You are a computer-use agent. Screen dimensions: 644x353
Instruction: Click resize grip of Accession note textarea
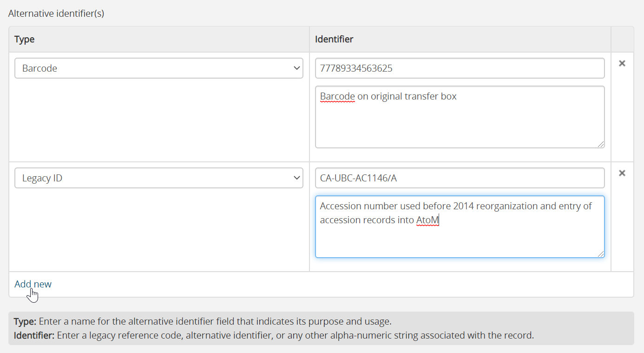[x=601, y=254]
